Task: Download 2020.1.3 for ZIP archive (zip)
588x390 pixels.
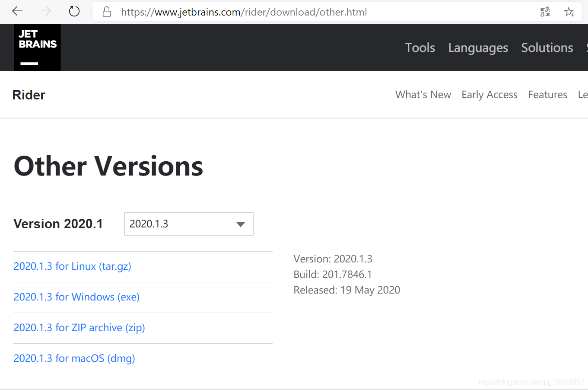Action: point(79,328)
